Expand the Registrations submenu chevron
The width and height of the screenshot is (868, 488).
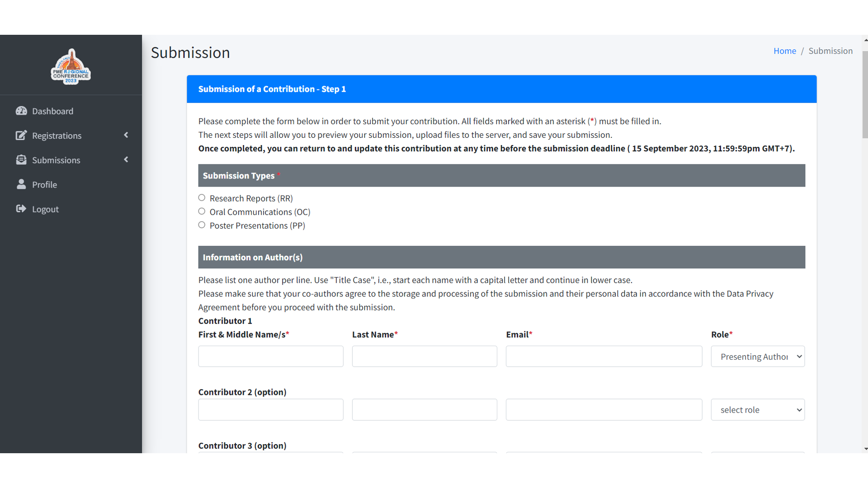[126, 135]
